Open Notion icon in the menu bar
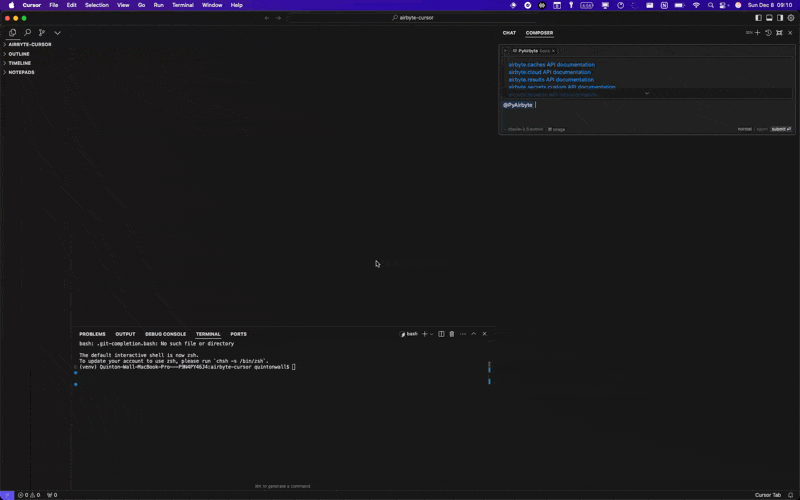The height and width of the screenshot is (500, 800). tap(664, 5)
